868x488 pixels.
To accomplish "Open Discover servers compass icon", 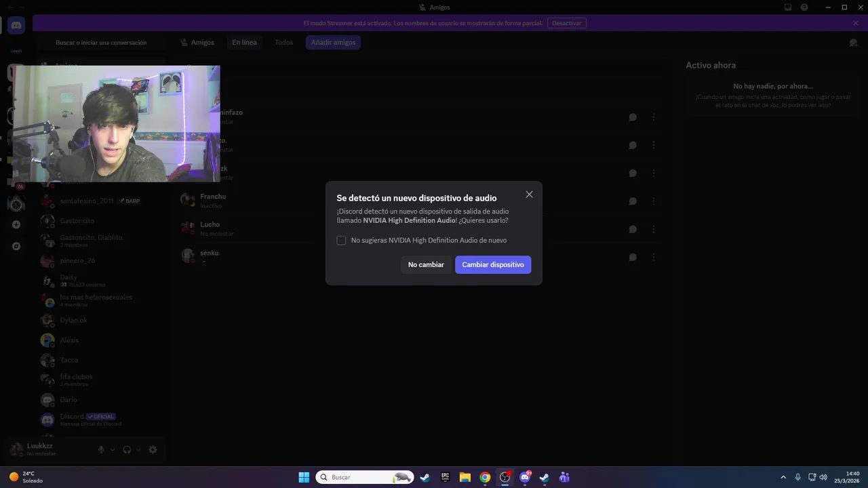I will point(16,246).
